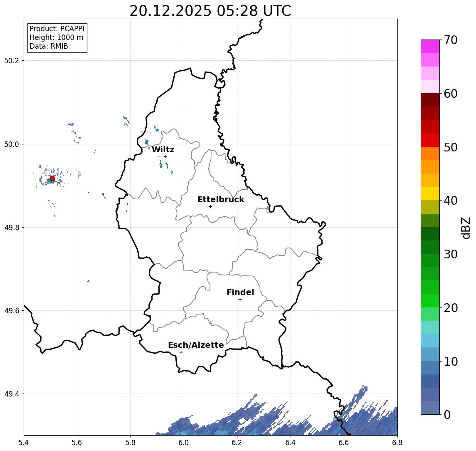The height and width of the screenshot is (451, 476).
Task: Click the 6.4 longitude axis label
Action: tap(291, 443)
